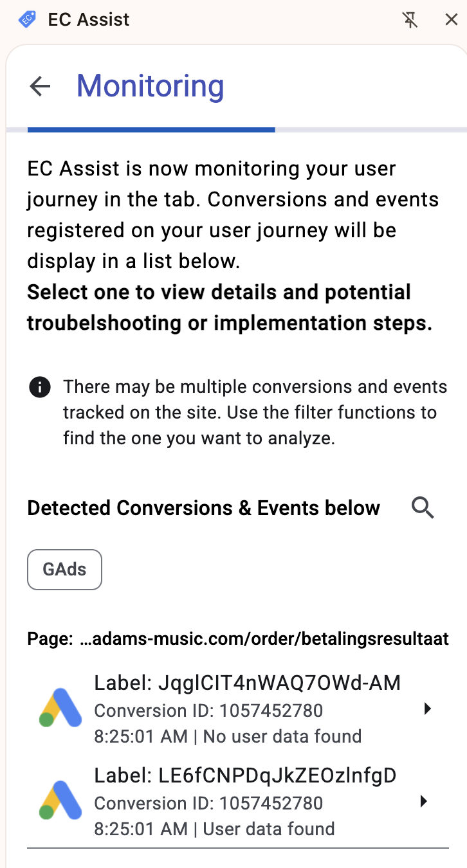The width and height of the screenshot is (467, 868).
Task: Click the 'User data found' status line
Action: tap(268, 829)
